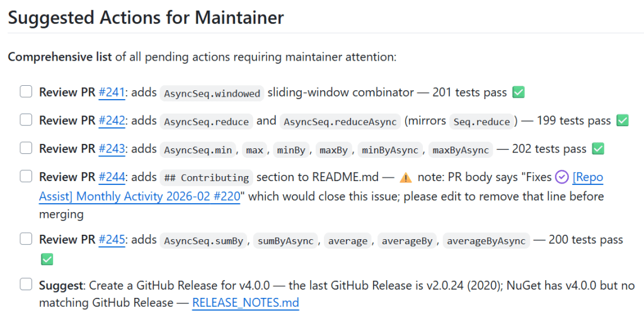Click the orange warning triangle icon
This screenshot has height=325, width=644.
coord(406,177)
